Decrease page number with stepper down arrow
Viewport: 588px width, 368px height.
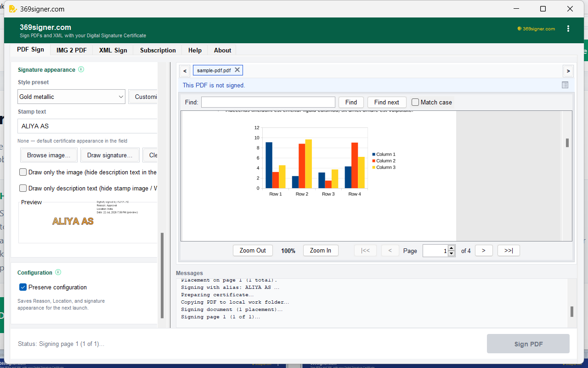point(451,253)
